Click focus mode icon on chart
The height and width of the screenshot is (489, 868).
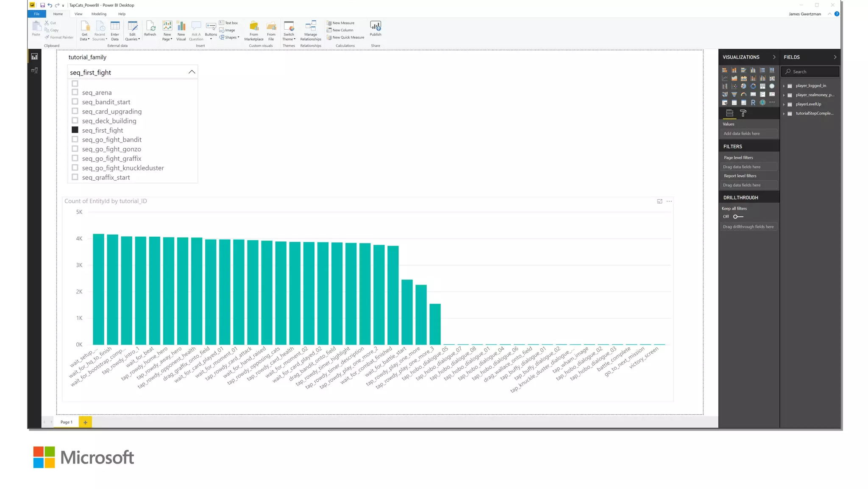659,201
